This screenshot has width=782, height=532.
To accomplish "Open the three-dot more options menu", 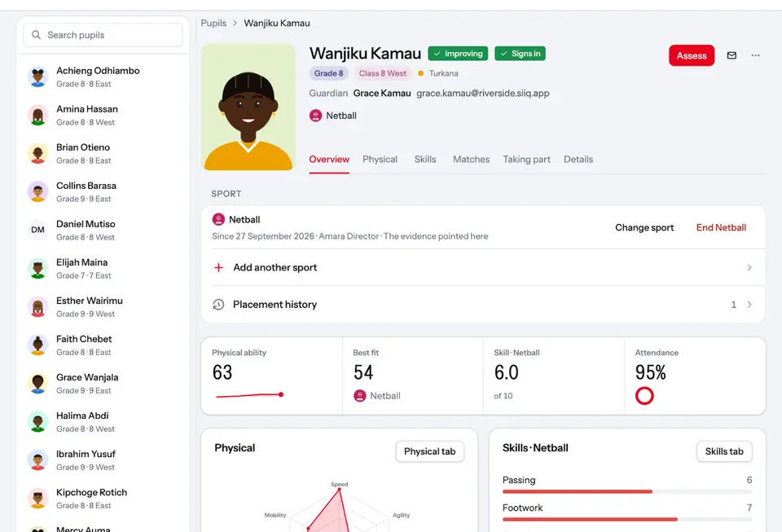I will 756,55.
